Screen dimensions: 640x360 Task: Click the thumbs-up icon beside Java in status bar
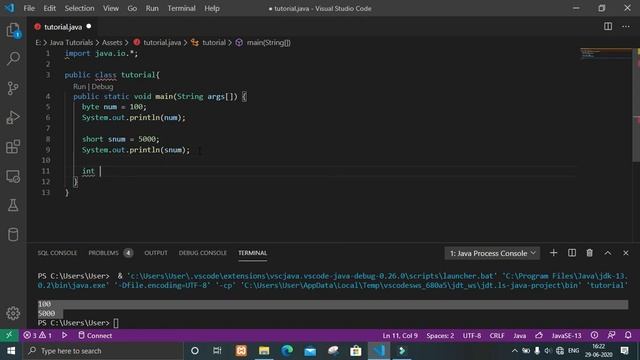(539, 335)
